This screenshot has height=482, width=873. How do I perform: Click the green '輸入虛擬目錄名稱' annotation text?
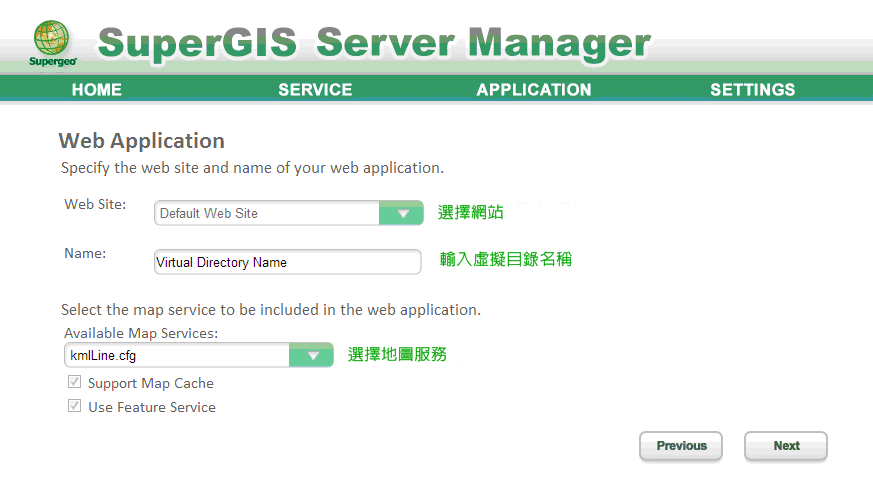tap(506, 259)
